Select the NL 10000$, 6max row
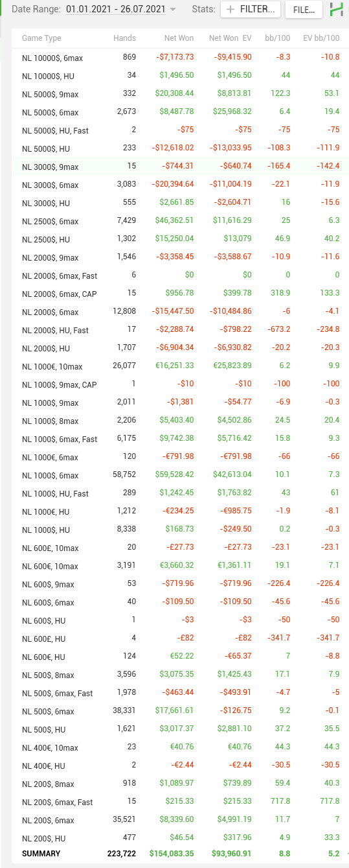The image size is (349, 868). pos(180,58)
